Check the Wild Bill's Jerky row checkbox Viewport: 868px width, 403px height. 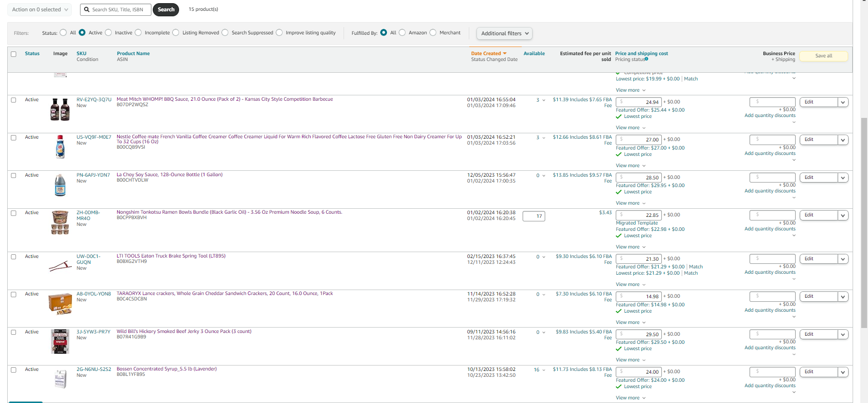tap(14, 333)
